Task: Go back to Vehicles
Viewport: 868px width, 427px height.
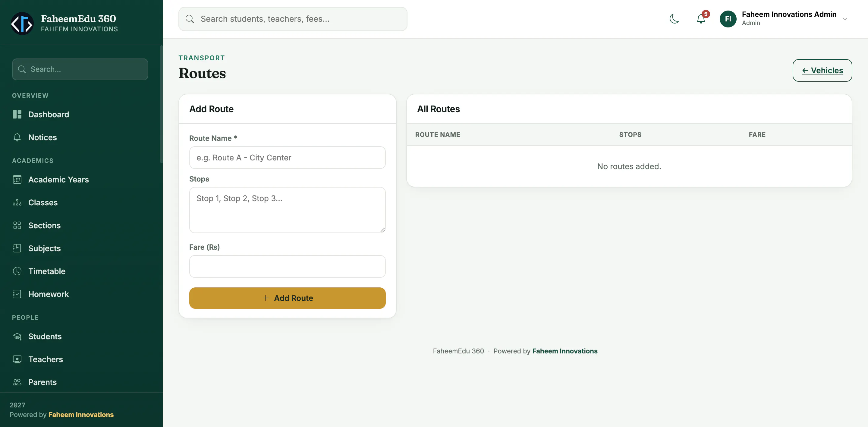Action: (x=822, y=71)
